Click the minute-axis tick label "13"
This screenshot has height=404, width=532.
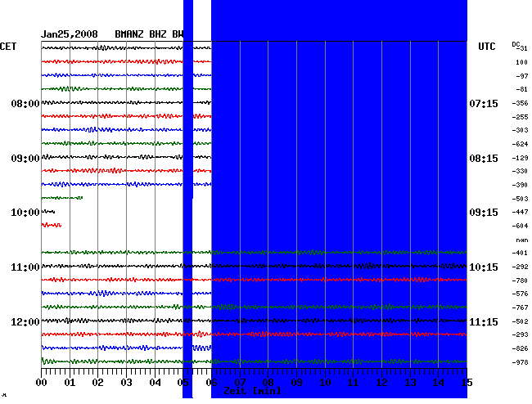pyautogui.click(x=410, y=383)
